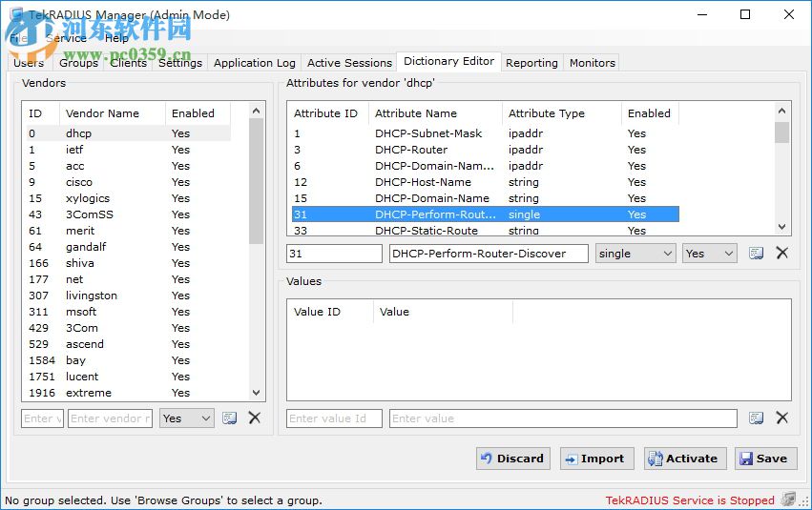Click the Import button
This screenshot has width=812, height=510.
click(x=596, y=459)
